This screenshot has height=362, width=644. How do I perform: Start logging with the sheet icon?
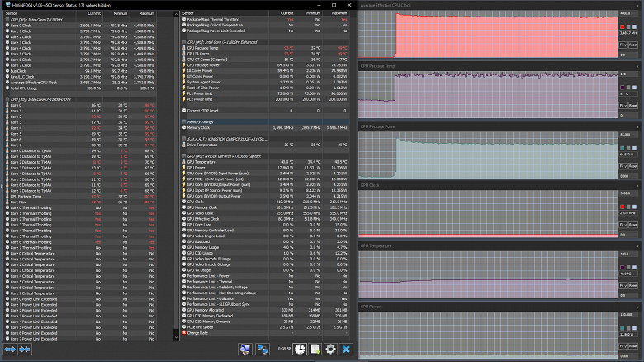(315, 350)
